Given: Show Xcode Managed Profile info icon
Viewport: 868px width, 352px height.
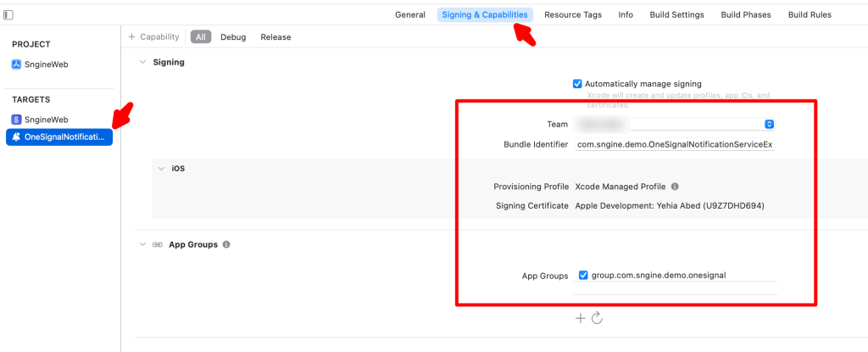Looking at the screenshot, I should 675,187.
